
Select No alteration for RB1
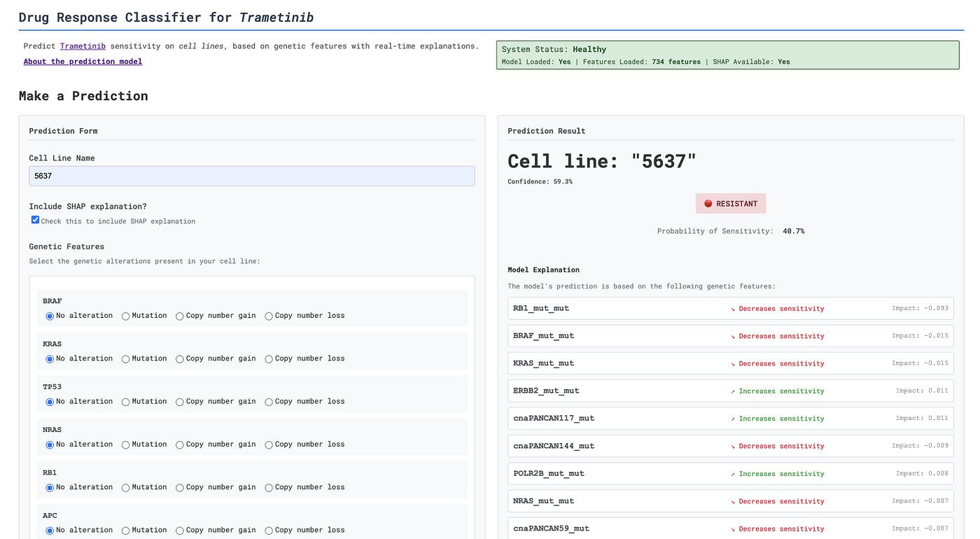tap(50, 488)
